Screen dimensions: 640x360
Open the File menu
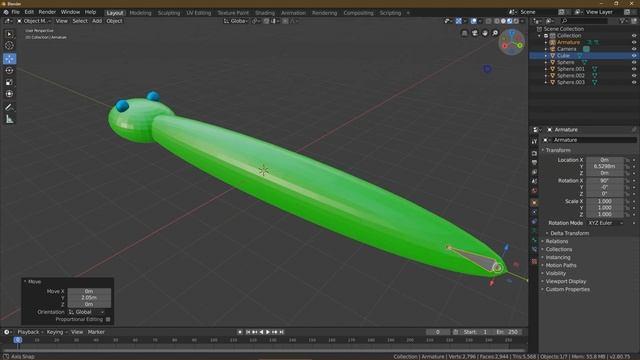click(x=16, y=12)
